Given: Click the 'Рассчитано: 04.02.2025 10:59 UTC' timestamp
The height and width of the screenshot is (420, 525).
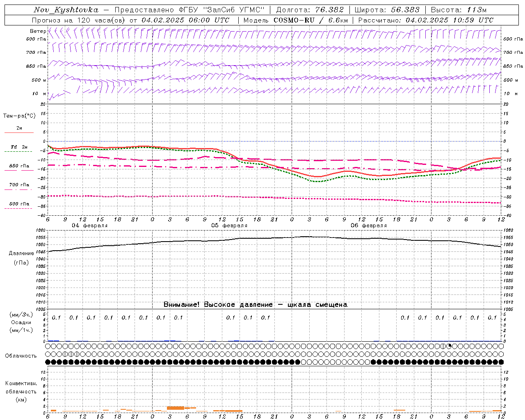Looking at the screenshot, I should 426,20.
